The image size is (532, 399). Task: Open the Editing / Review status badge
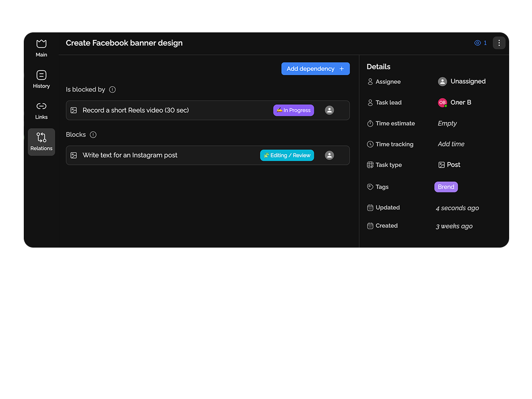click(x=287, y=155)
